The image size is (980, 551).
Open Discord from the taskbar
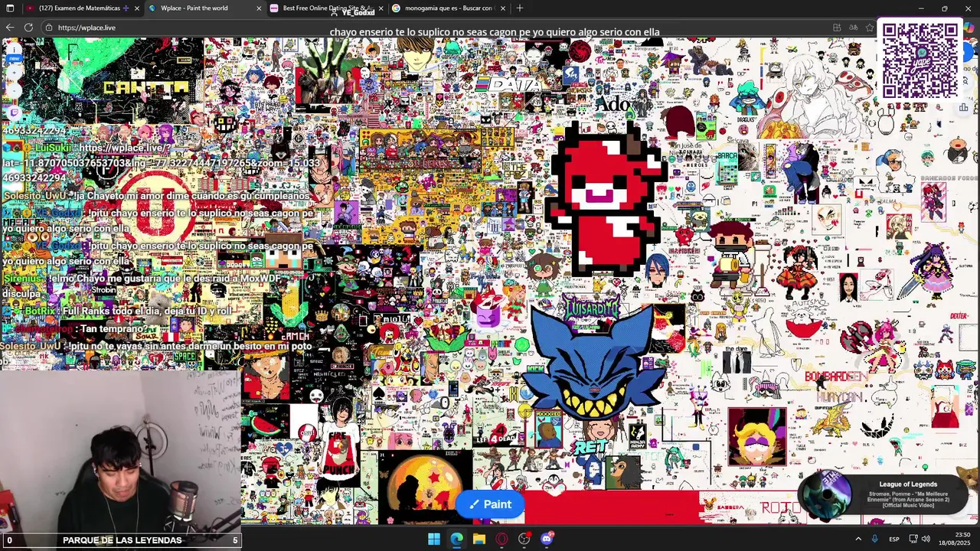point(547,540)
